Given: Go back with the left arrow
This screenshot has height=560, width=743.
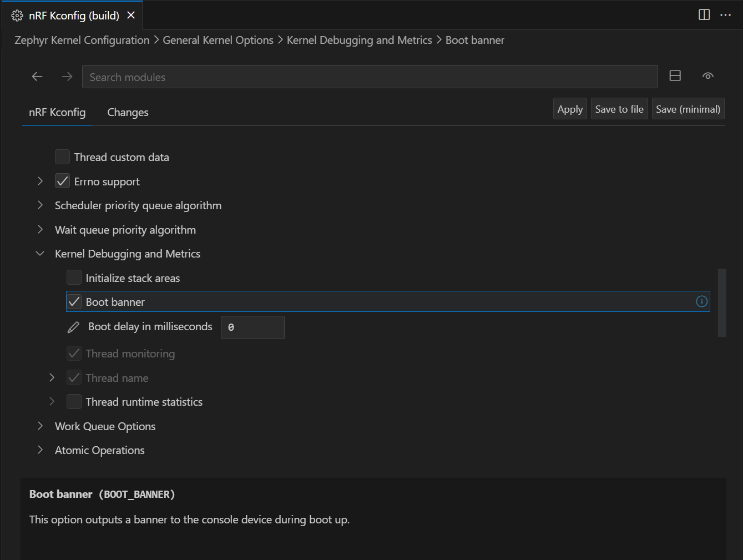Looking at the screenshot, I should pyautogui.click(x=37, y=77).
